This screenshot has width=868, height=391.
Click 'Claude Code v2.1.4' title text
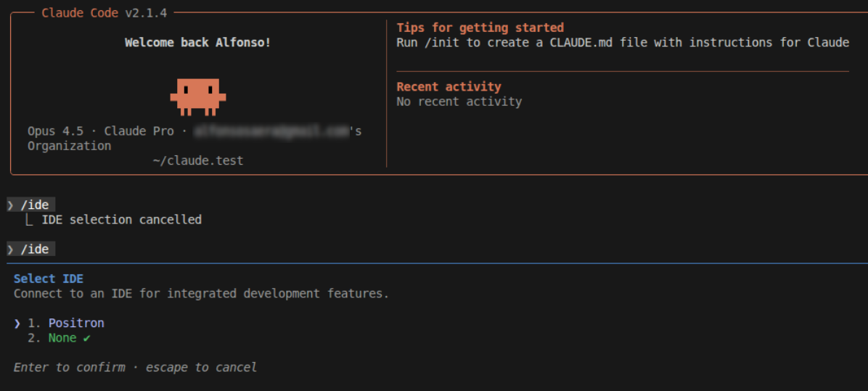pyautogui.click(x=104, y=13)
